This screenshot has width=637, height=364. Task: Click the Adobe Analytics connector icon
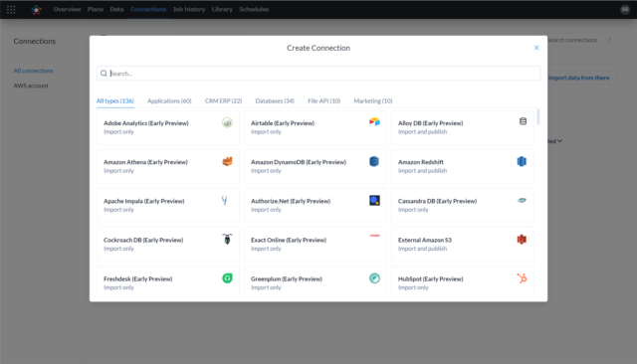coord(227,122)
